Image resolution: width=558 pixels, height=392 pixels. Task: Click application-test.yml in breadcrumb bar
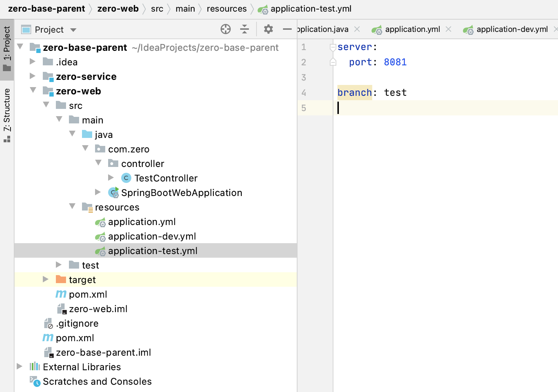pos(311,9)
